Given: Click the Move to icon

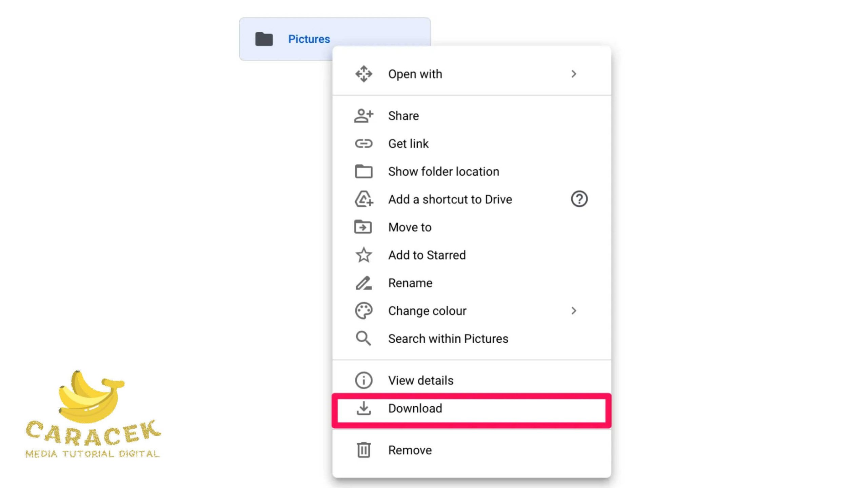Looking at the screenshot, I should [364, 227].
